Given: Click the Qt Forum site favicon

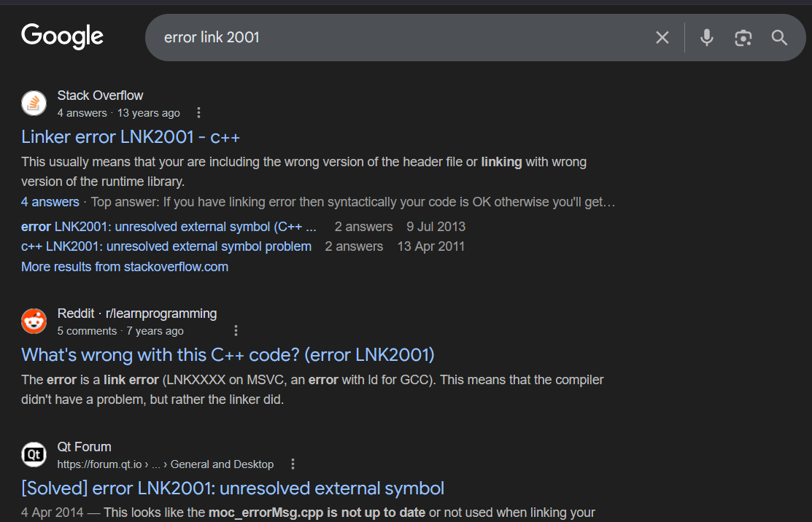Looking at the screenshot, I should tap(34, 455).
